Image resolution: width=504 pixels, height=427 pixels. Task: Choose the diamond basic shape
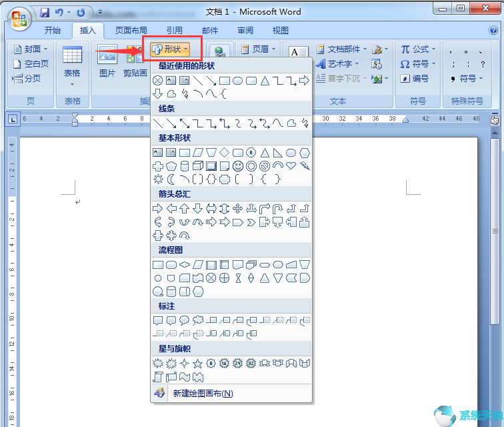point(225,153)
